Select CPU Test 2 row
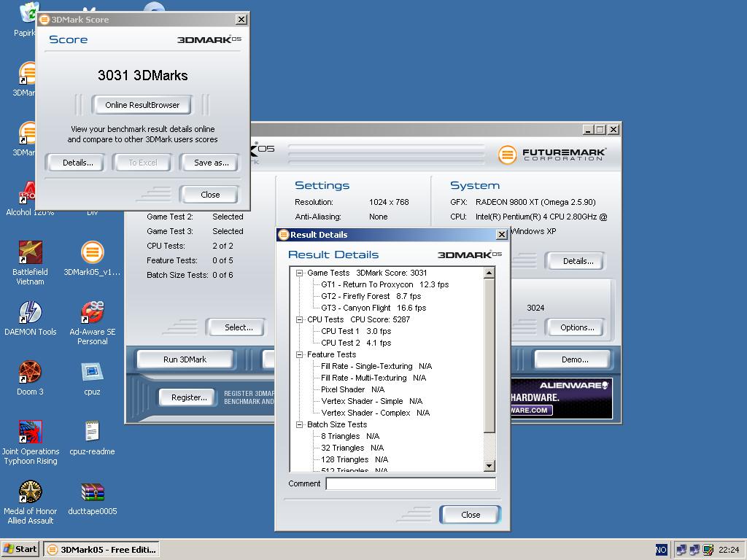Viewport: 747px width, 560px height. (356, 343)
